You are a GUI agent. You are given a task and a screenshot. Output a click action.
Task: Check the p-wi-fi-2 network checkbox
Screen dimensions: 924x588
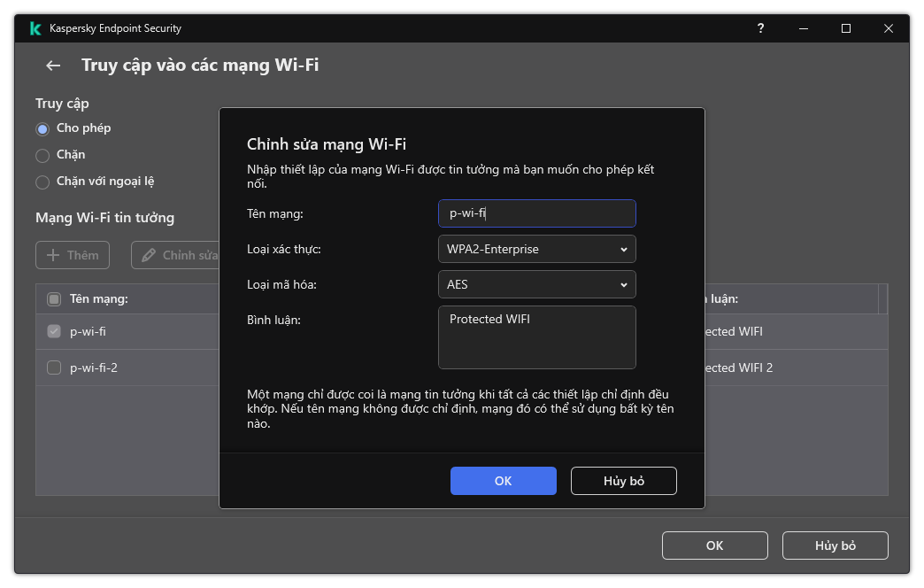(x=53, y=367)
